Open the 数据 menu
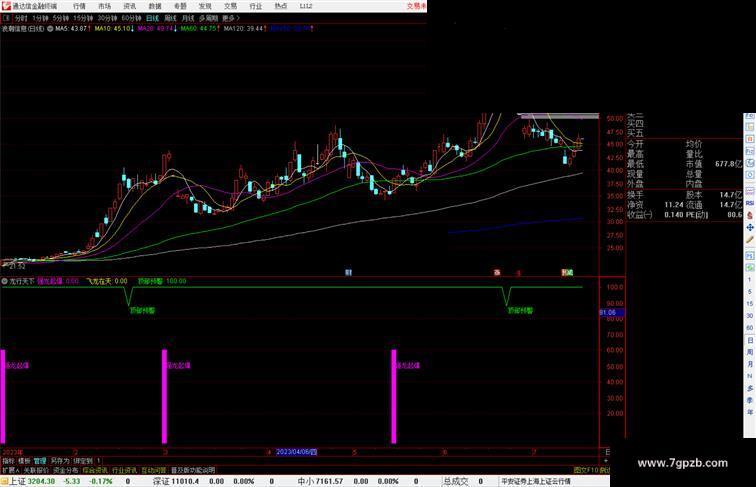 tap(155, 6)
